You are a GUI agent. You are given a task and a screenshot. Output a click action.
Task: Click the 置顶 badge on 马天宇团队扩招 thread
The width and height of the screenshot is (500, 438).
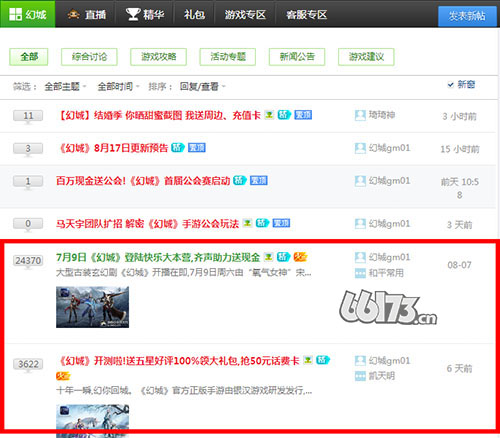(x=281, y=223)
